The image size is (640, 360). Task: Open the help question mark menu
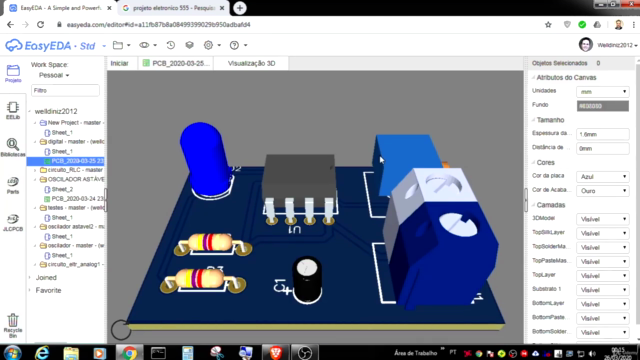(x=234, y=45)
